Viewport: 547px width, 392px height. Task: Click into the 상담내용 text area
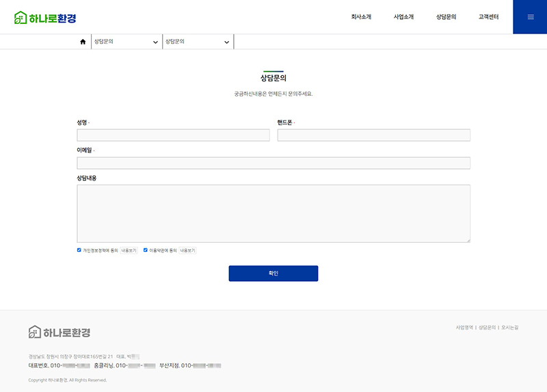273,213
